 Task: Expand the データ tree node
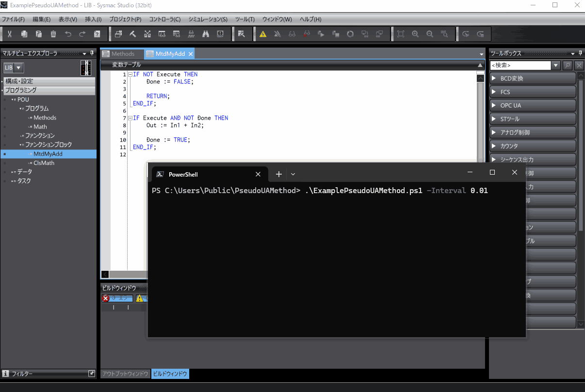13,172
